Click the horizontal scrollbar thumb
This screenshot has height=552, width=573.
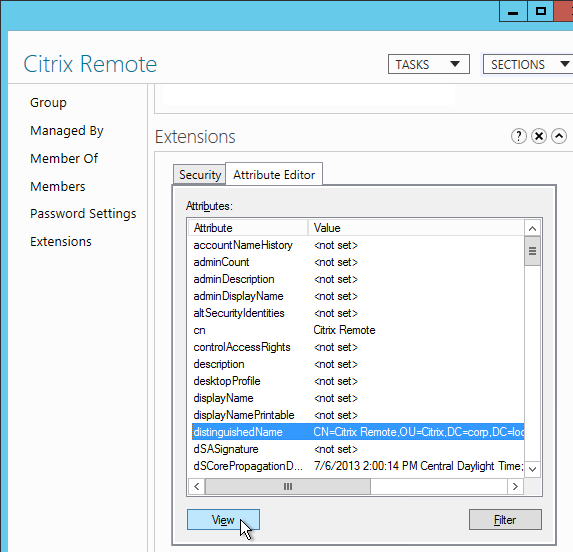pos(288,487)
